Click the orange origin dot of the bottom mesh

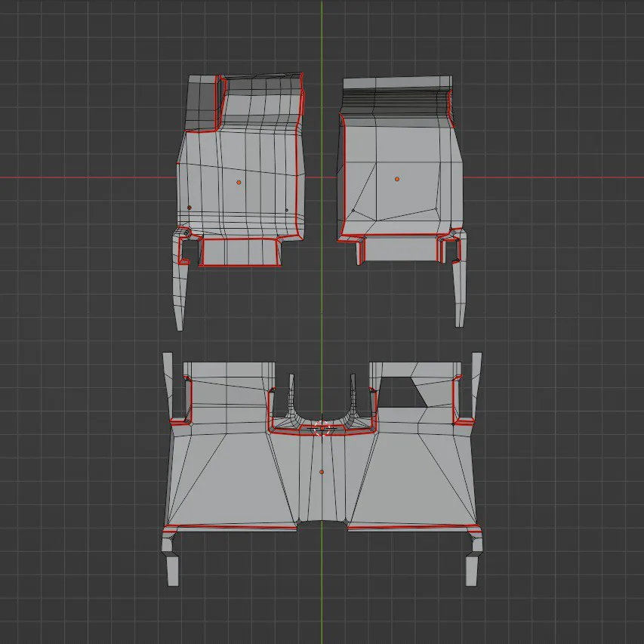pos(322,472)
